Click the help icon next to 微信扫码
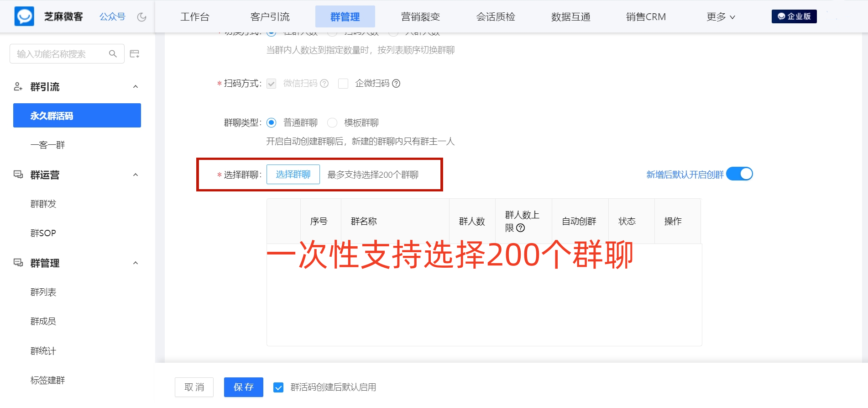The width and height of the screenshot is (868, 408). click(x=324, y=83)
